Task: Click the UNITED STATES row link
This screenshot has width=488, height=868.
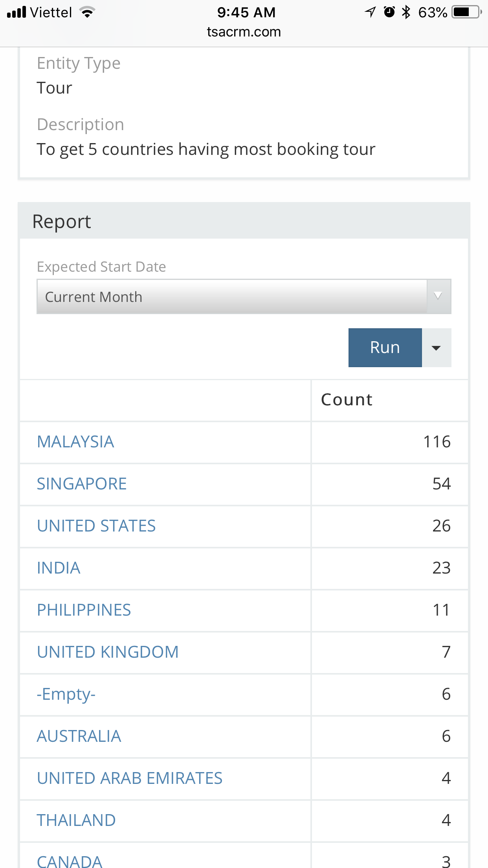Action: [96, 526]
